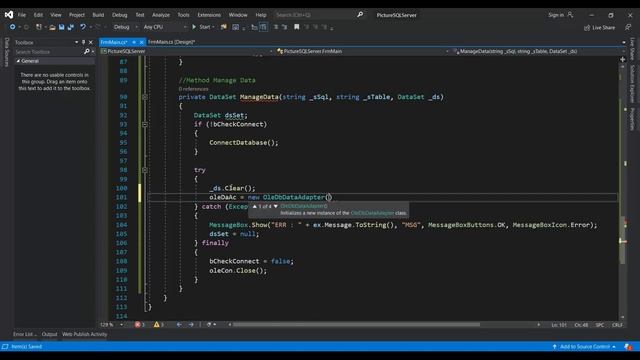Click the comment out lines icon
The width and height of the screenshot is (640, 360).
276,27
